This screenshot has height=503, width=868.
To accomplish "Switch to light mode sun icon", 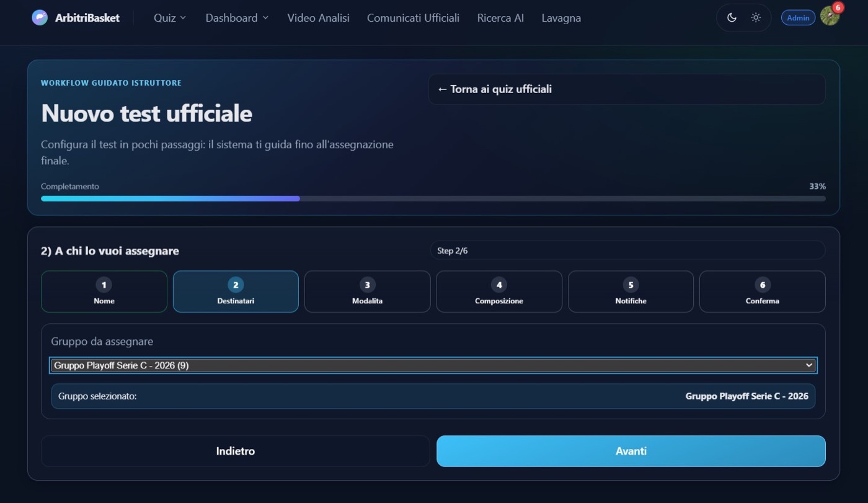I will pos(756,17).
